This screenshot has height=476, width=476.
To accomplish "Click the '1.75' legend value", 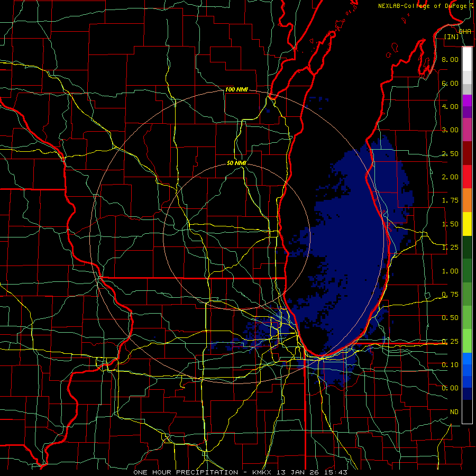I will point(450,200).
